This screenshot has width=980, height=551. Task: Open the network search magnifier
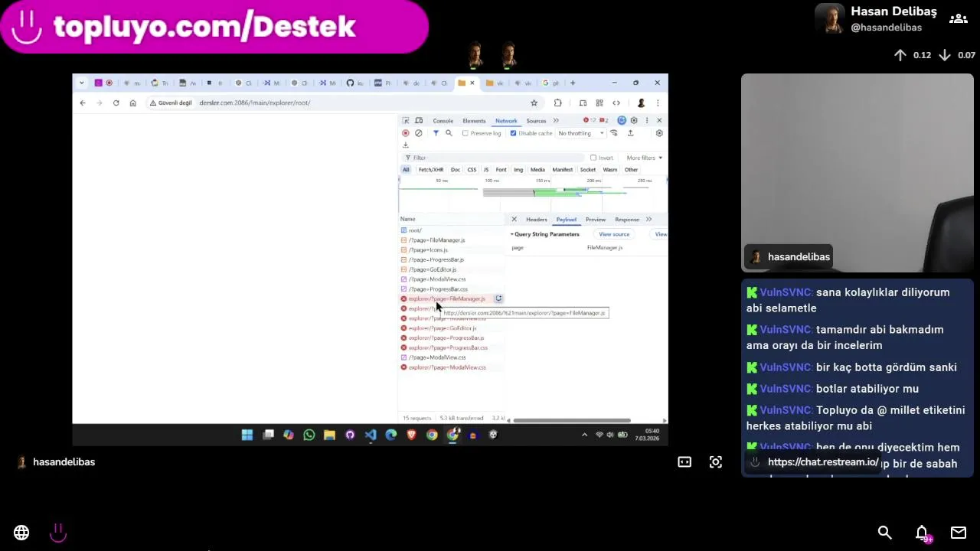click(x=449, y=133)
